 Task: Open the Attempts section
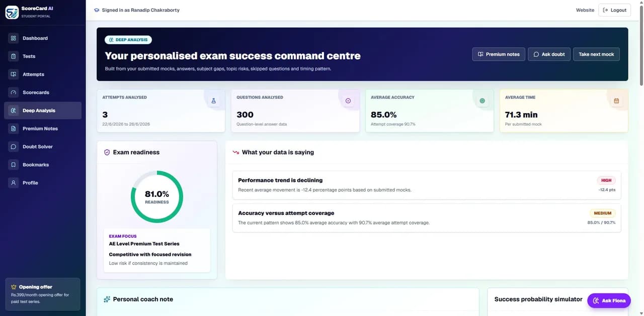coord(43,74)
